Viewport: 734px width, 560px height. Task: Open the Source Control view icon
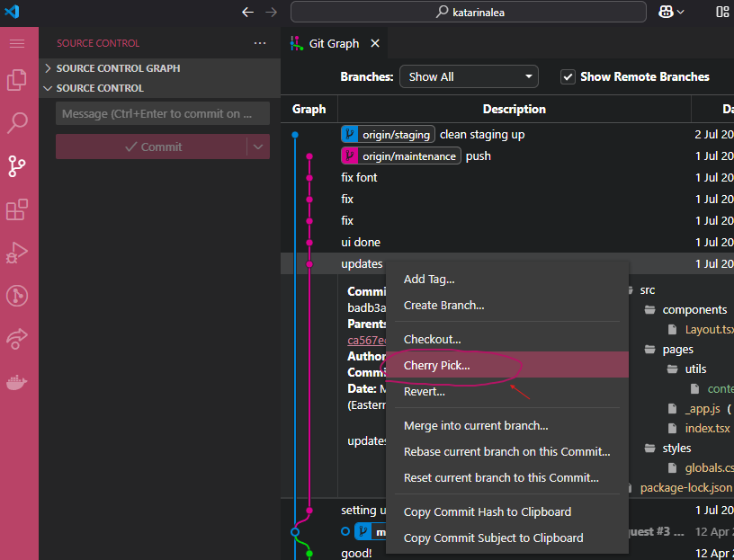click(x=17, y=166)
